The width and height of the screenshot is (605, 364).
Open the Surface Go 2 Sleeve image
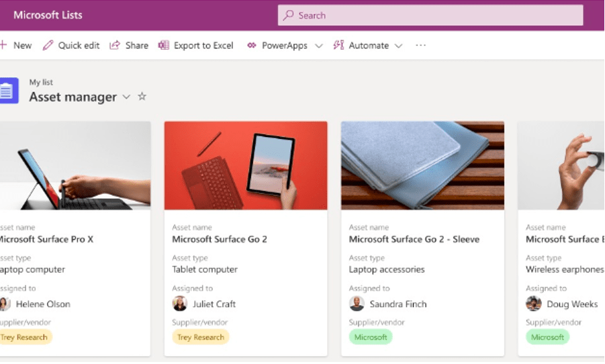[x=422, y=166]
